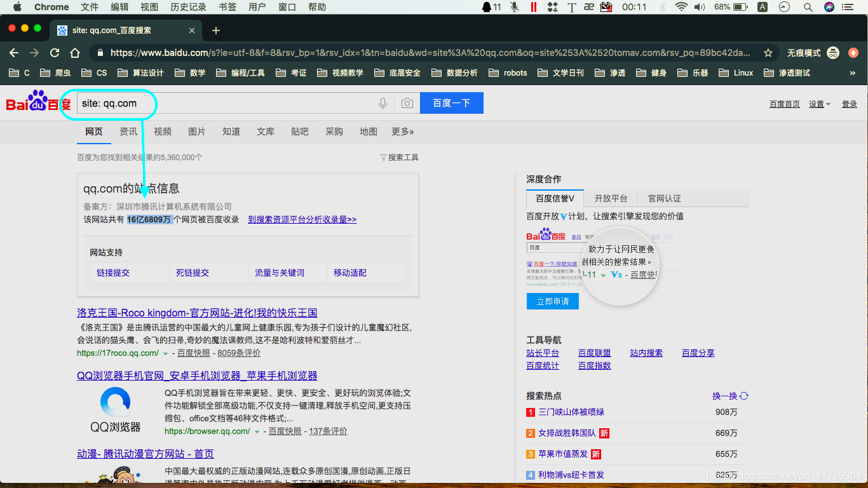Click the incognito mode icon
The width and height of the screenshot is (868, 488).
click(832, 53)
